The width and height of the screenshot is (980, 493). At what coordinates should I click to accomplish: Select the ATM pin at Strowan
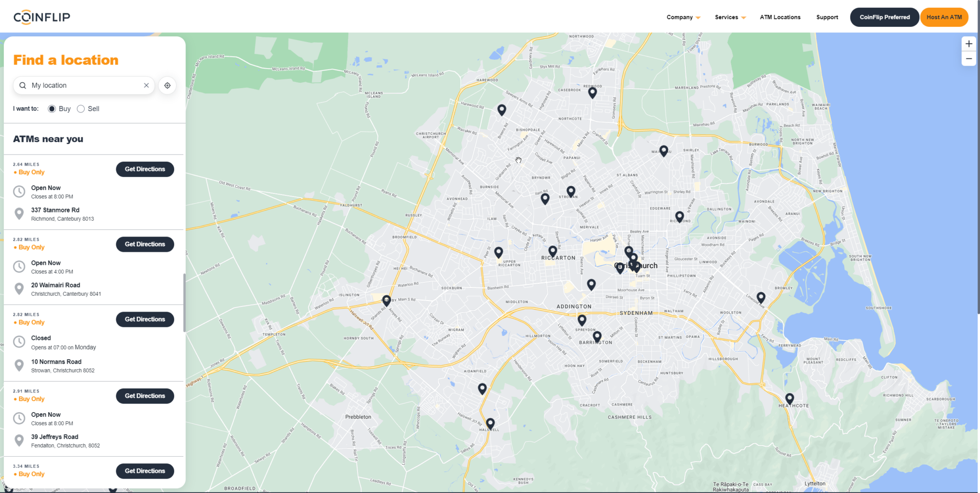tap(571, 191)
